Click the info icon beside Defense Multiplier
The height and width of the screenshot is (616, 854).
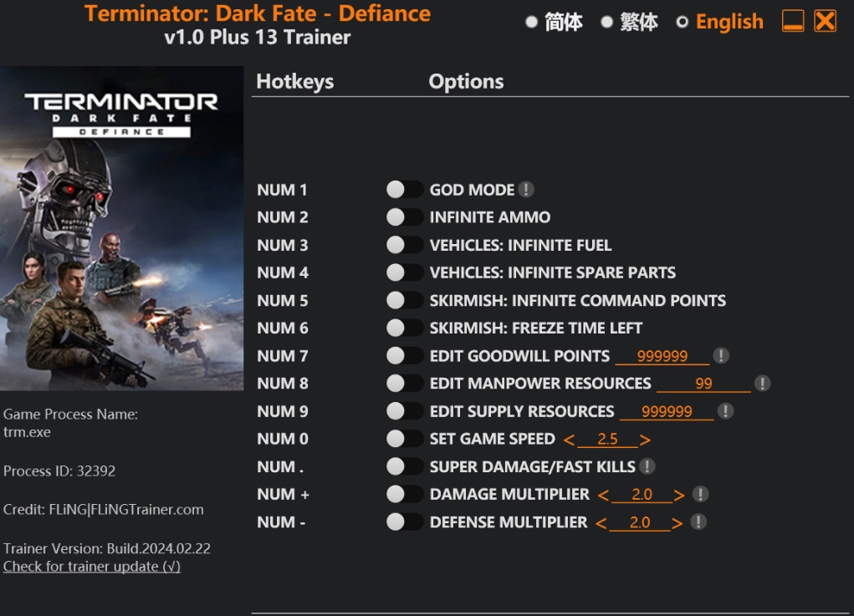coord(698,522)
